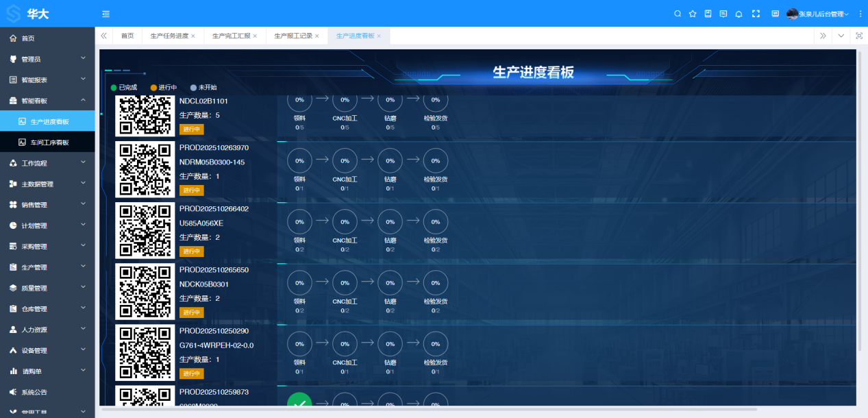This screenshot has width=868, height=418.
Task: Click the 华大 logo
Action: pos(28,14)
